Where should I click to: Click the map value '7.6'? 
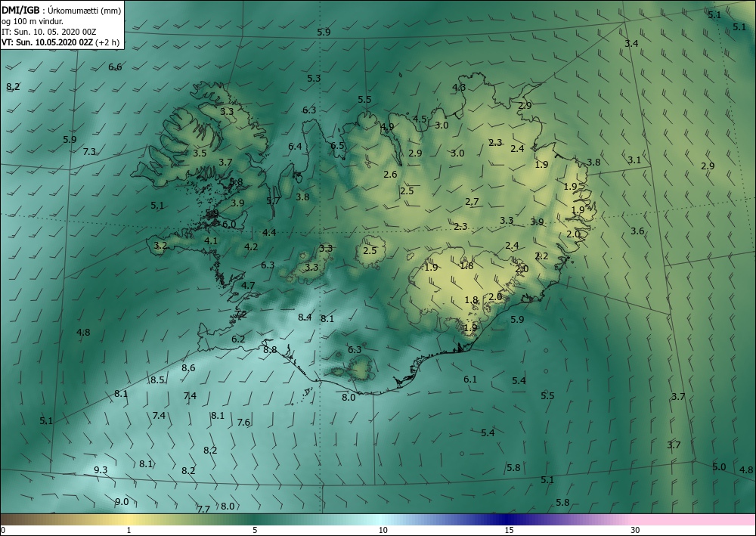(x=243, y=423)
